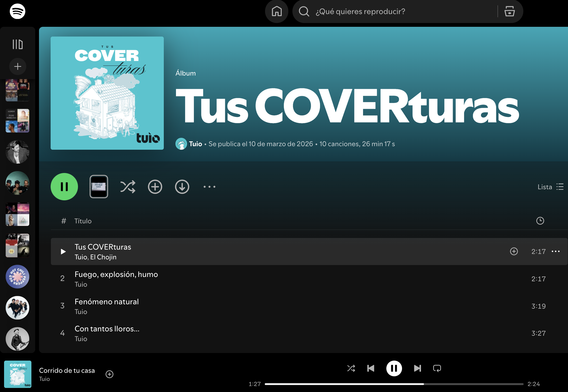Click the Spotify logo icon
This screenshot has height=392, width=568.
[x=18, y=11]
